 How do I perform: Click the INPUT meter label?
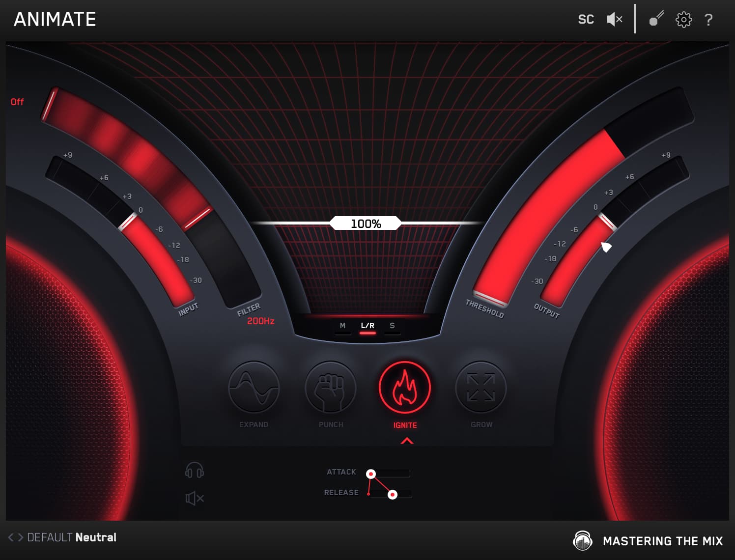pos(188,309)
